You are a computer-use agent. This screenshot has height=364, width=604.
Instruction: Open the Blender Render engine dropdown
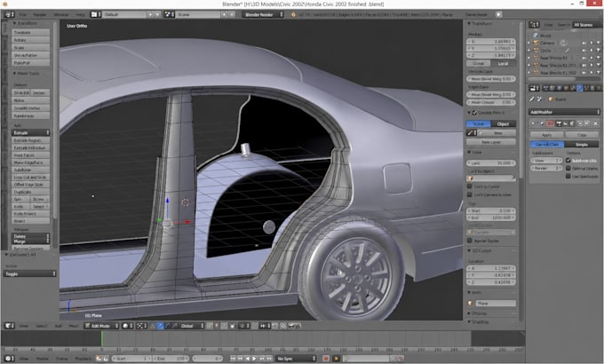pyautogui.click(x=263, y=14)
